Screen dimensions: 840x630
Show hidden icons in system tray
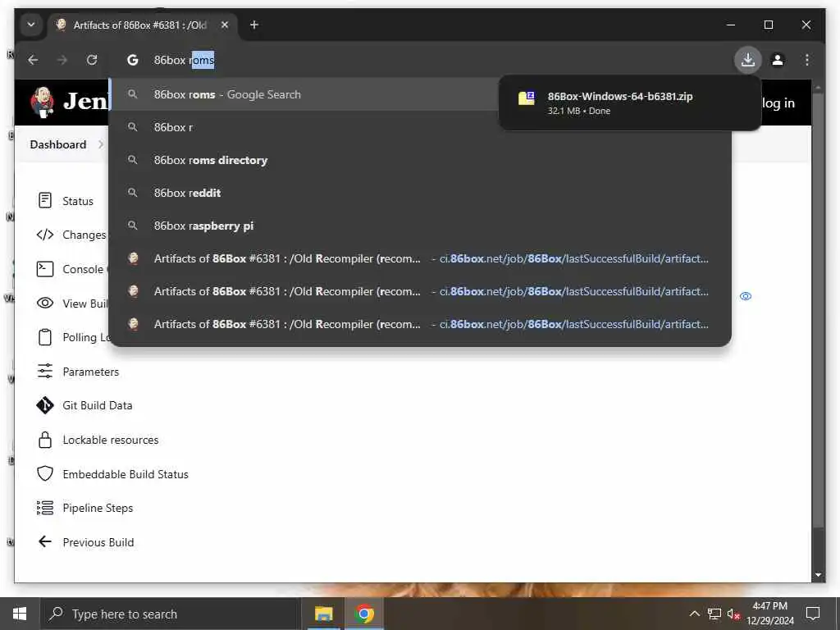click(x=694, y=614)
